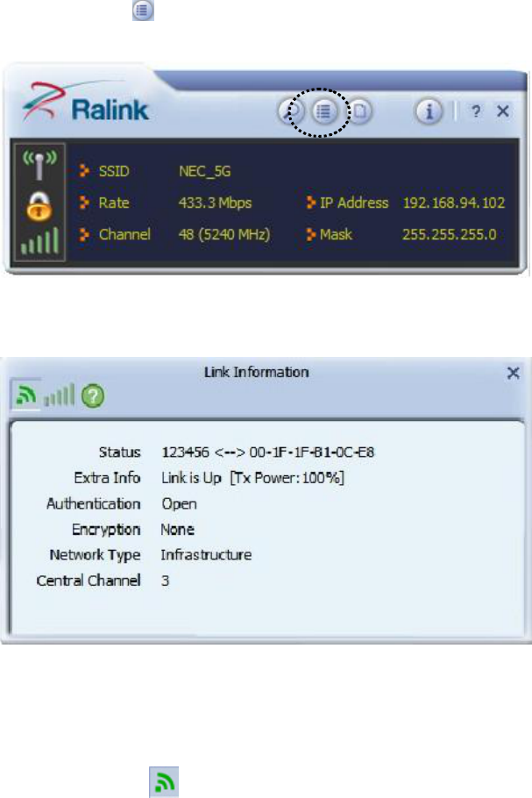Click the 433.3 Mbps rate value
Viewport: 532px width, 798px height.
tap(215, 203)
